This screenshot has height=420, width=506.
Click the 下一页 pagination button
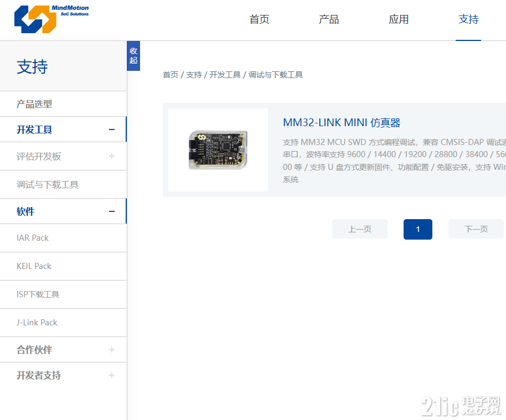476,229
